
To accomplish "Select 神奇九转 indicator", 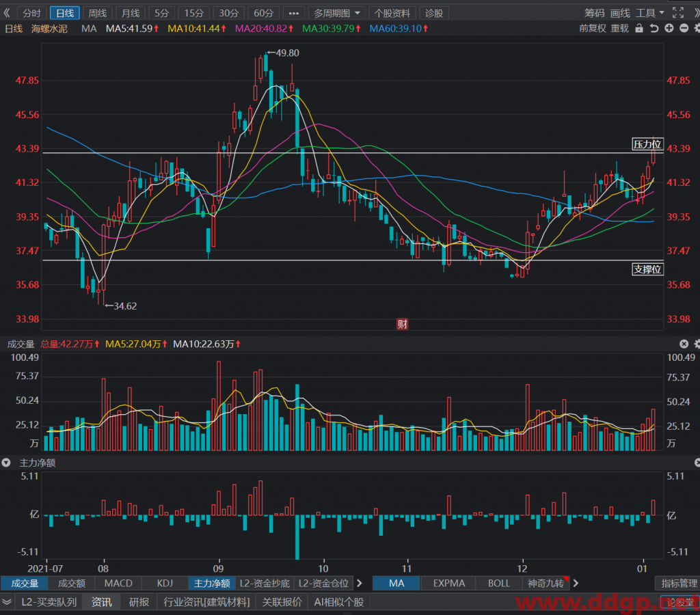I will pyautogui.click(x=546, y=583).
